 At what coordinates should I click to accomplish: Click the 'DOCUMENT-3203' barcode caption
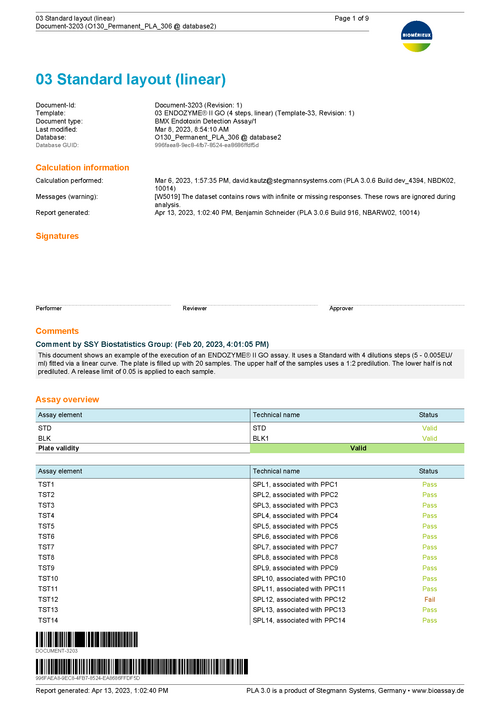click(x=56, y=651)
